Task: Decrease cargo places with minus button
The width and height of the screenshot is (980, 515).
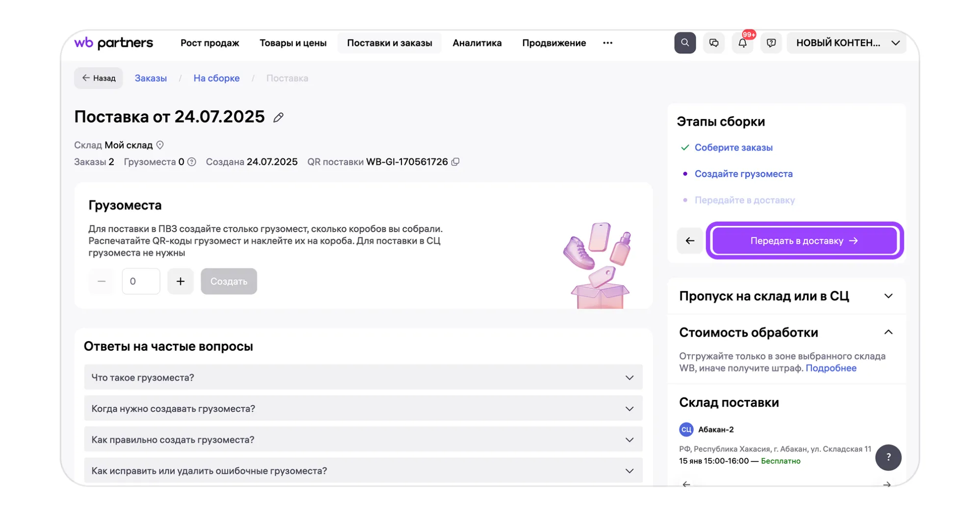Action: click(x=101, y=281)
